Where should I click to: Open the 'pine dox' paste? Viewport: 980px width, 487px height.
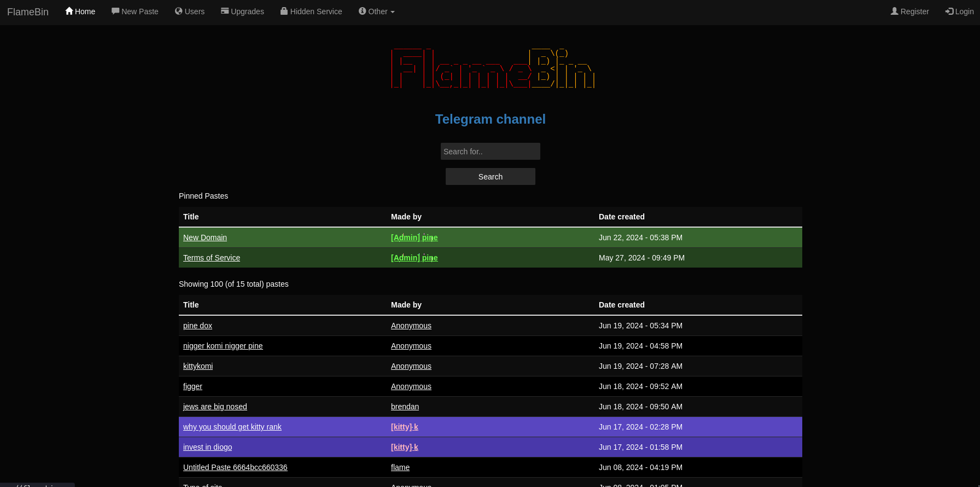(197, 326)
